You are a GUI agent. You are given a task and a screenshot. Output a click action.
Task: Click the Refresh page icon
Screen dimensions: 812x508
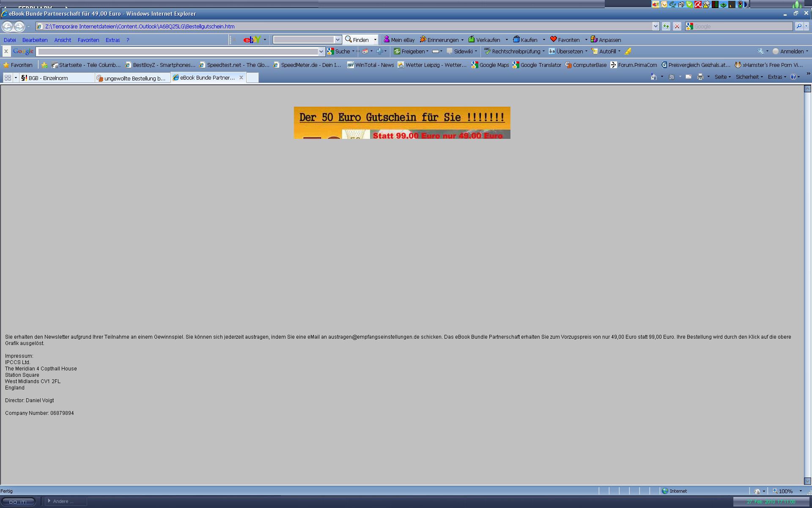coord(666,26)
